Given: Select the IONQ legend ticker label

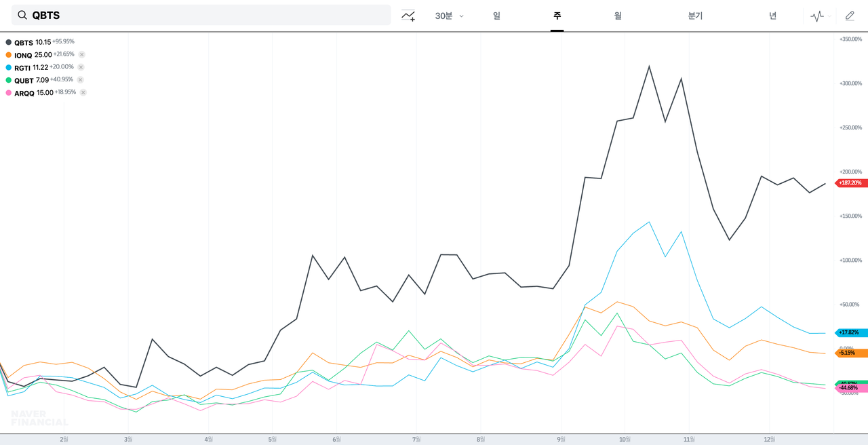Looking at the screenshot, I should [23, 55].
